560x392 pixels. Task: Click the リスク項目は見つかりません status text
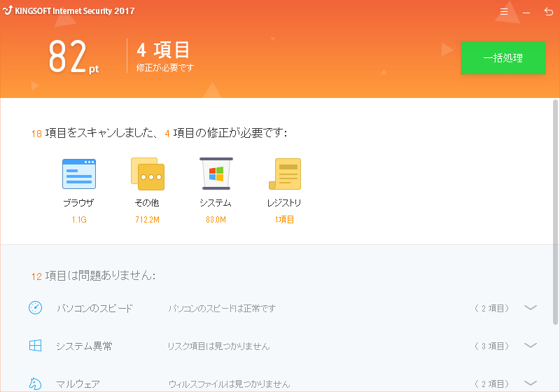point(218,346)
